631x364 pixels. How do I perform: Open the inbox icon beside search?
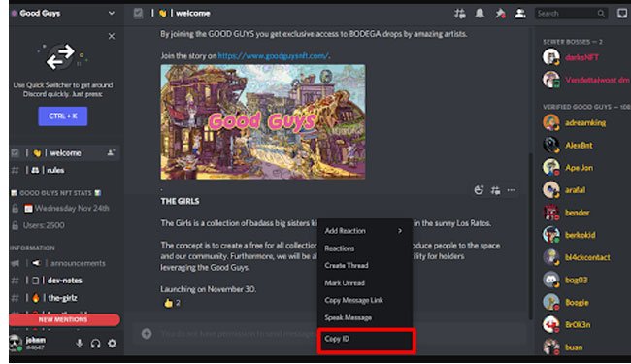pos(622,14)
